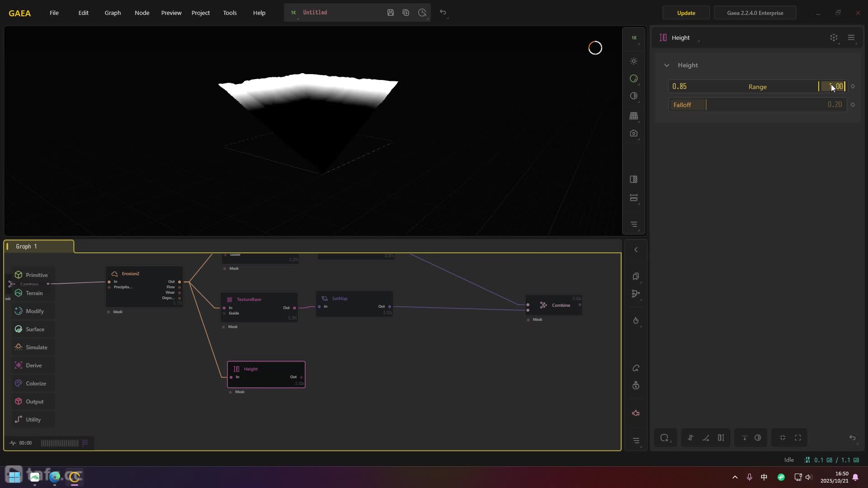Toggle the Range keyframe diamond
The height and width of the screenshot is (488, 868).
point(853,87)
